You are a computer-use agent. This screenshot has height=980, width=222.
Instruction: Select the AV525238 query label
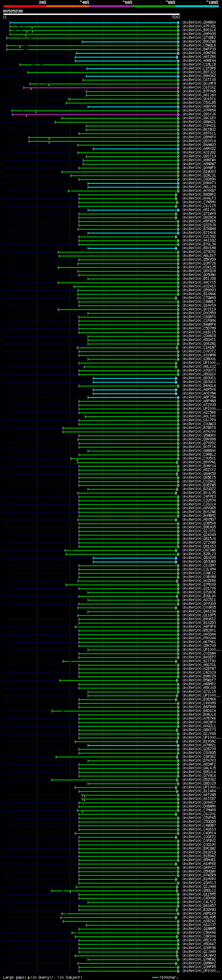coord(13,11)
